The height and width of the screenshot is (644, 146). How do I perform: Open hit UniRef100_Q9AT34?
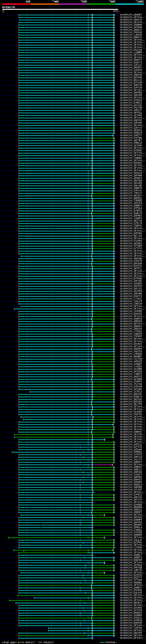pos(131,85)
